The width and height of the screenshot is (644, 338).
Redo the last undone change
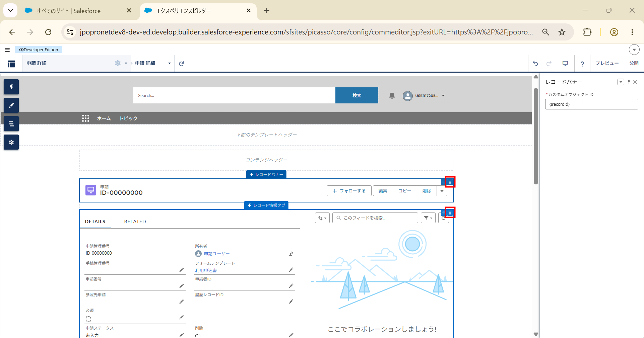tap(549, 64)
